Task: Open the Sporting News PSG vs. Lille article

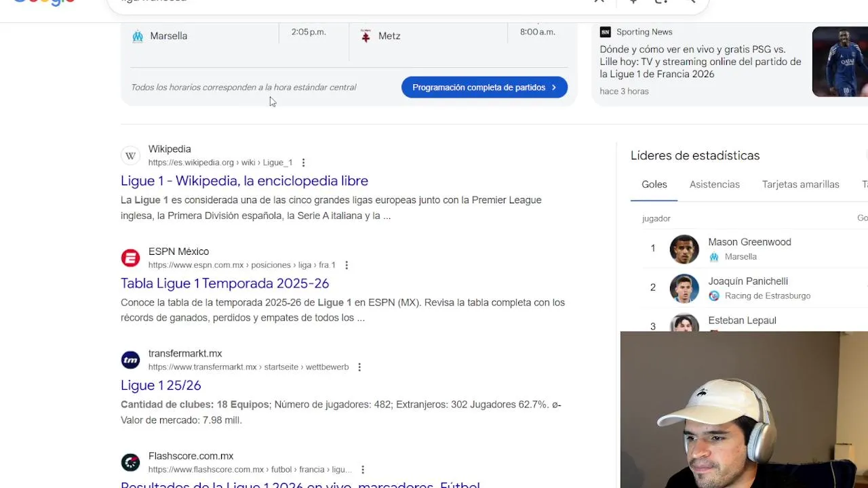Action: (701, 62)
